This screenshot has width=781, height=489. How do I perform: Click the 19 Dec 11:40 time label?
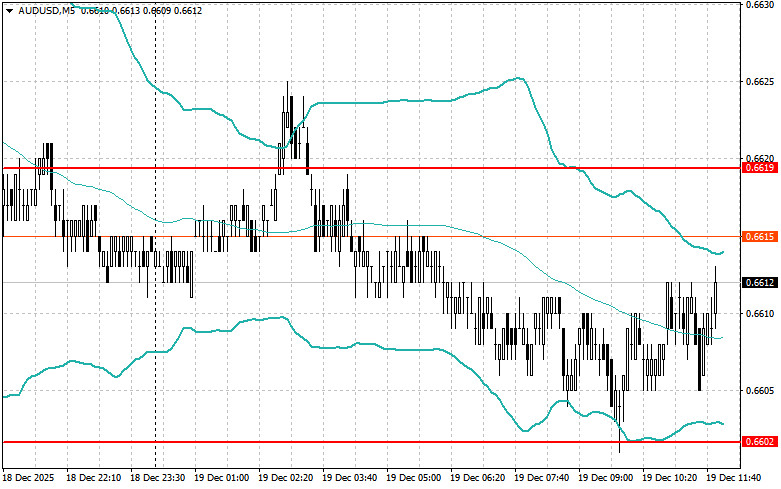click(734, 478)
